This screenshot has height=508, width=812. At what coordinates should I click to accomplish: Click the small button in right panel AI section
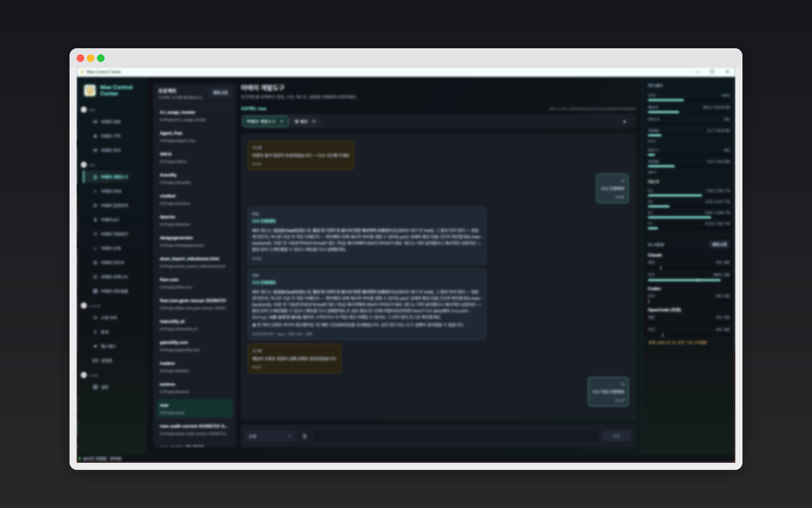tap(719, 244)
